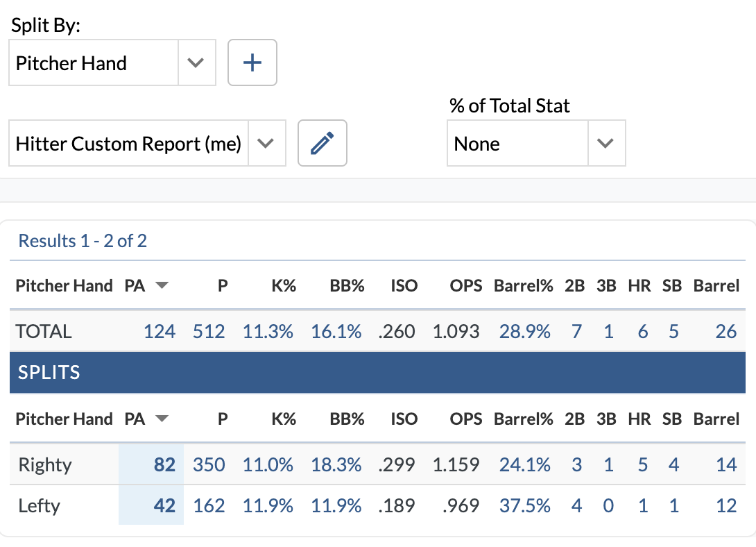Click TOTAL Barrel count 26
This screenshot has width=756, height=547.
point(725,331)
